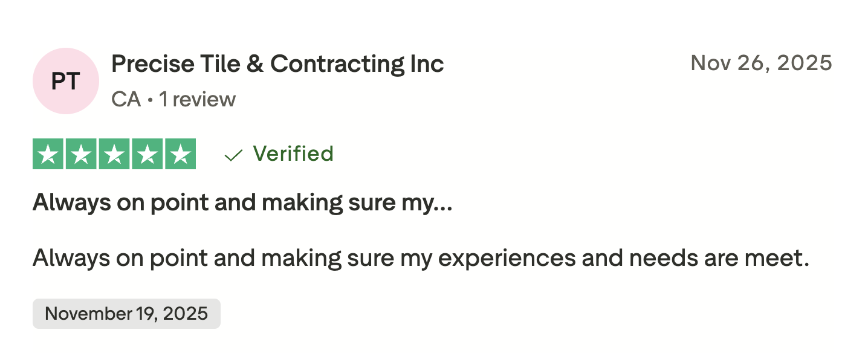Click the "1 review" count
This screenshot has width=868, height=353.
coord(197,99)
